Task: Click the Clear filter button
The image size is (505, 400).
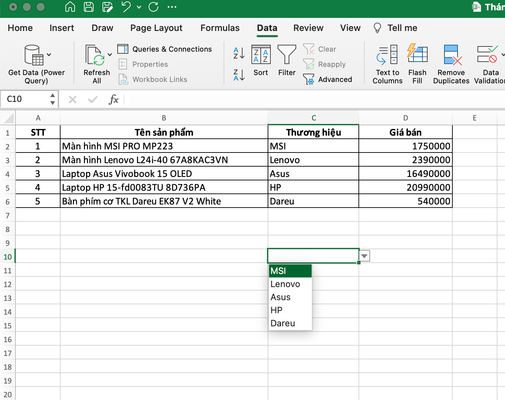Action: point(320,49)
